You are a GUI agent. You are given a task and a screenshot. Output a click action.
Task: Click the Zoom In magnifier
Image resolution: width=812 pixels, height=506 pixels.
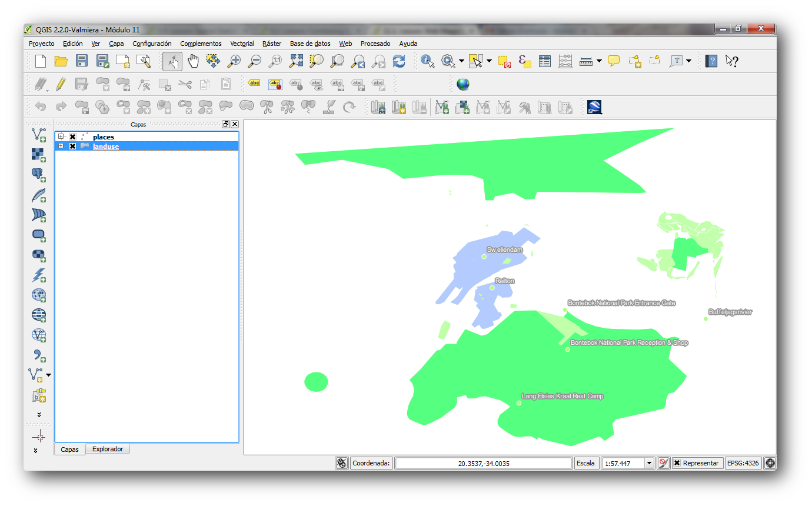[x=234, y=61]
